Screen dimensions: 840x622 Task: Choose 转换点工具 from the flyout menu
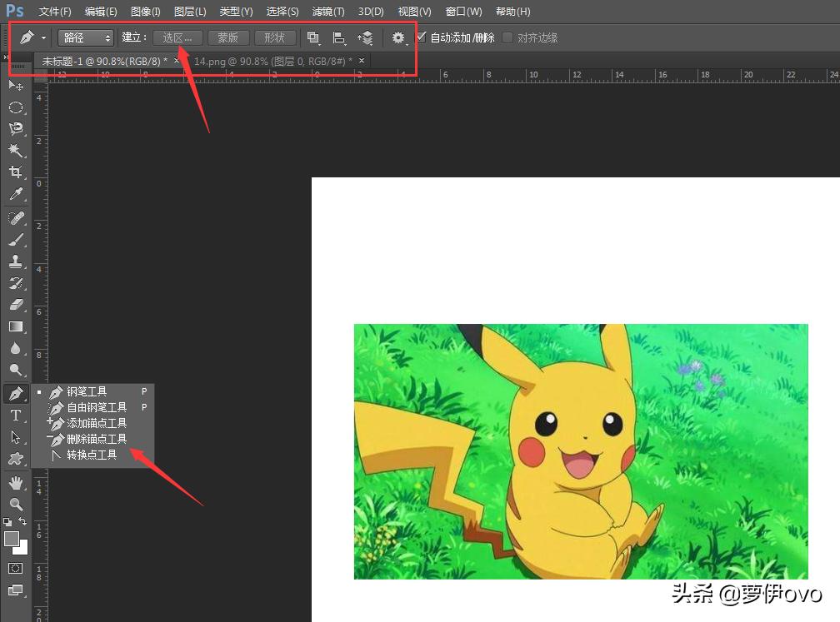click(92, 455)
